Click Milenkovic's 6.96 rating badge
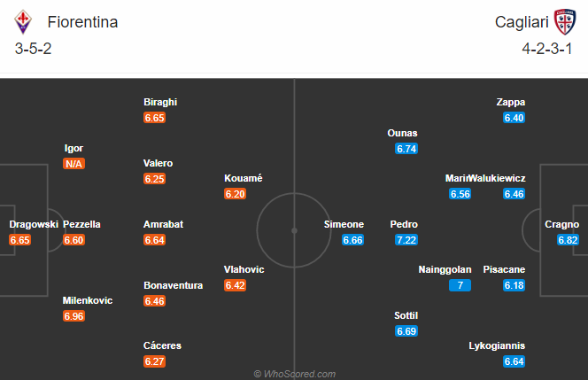The height and width of the screenshot is (380, 588). click(73, 316)
